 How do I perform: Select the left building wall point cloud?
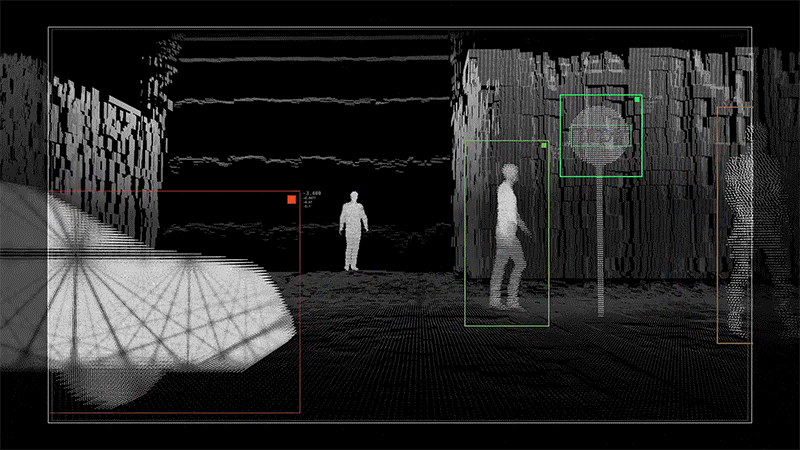click(100, 140)
